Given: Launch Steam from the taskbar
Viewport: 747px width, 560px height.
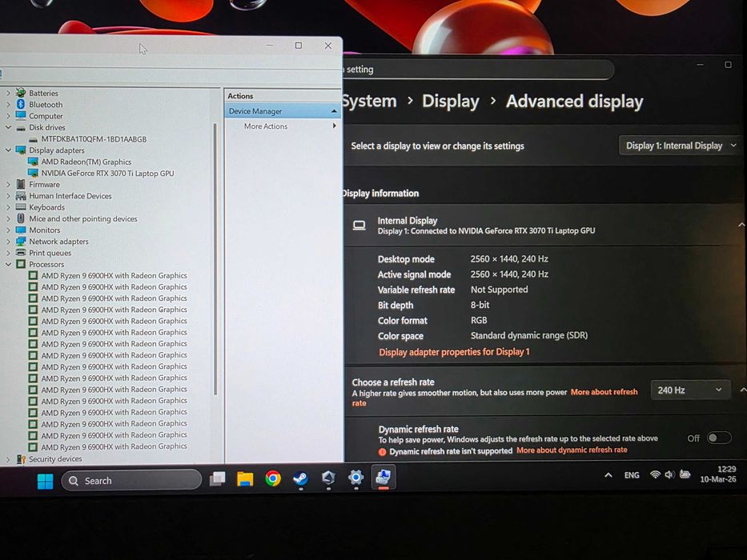Looking at the screenshot, I should coord(300,478).
